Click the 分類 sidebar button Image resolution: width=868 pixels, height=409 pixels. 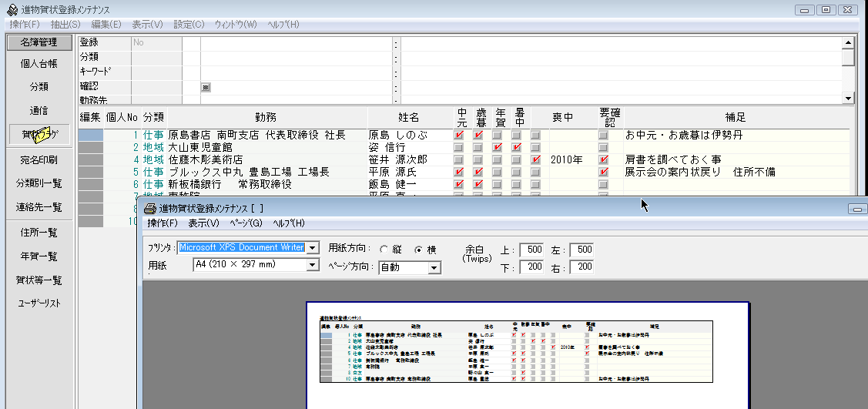(39, 87)
